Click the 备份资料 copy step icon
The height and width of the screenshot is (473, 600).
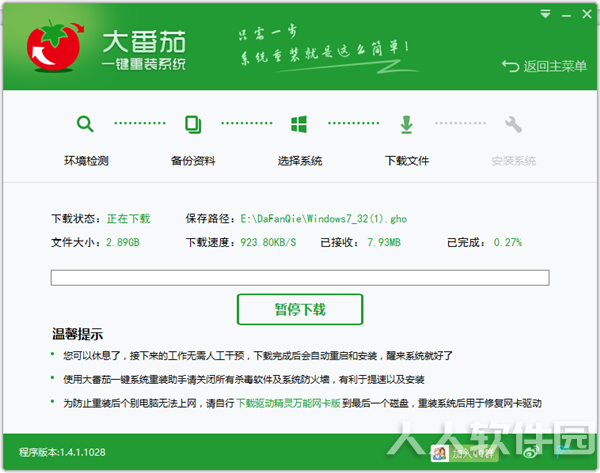[x=193, y=124]
